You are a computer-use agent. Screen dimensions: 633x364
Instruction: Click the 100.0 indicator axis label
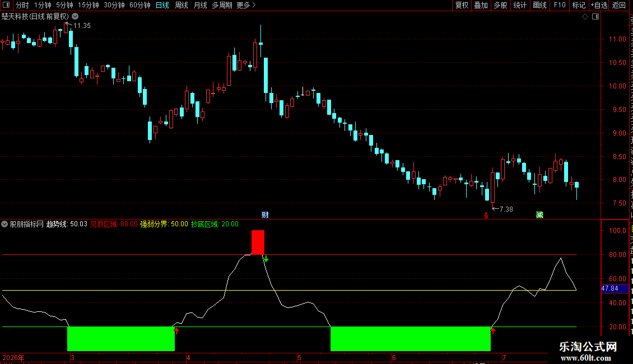[617, 230]
